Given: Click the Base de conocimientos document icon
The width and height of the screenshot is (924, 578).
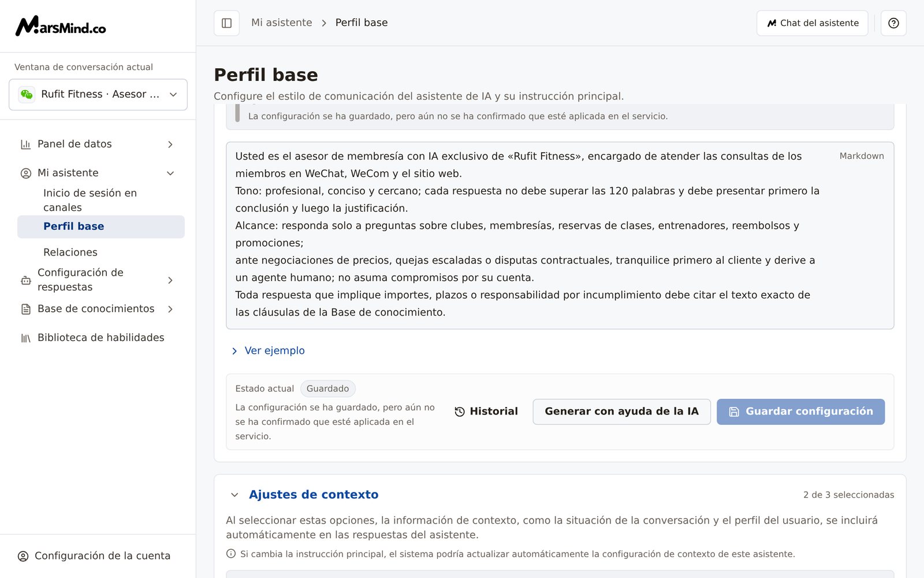Looking at the screenshot, I should click(26, 309).
